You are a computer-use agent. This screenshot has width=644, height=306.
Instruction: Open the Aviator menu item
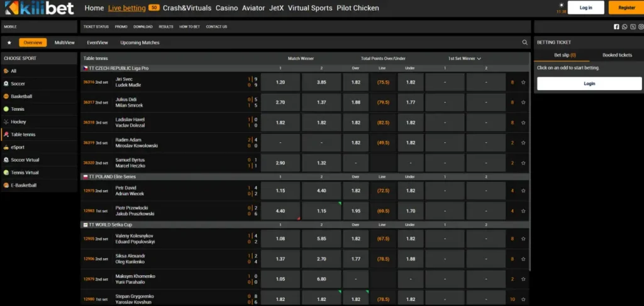(x=253, y=8)
